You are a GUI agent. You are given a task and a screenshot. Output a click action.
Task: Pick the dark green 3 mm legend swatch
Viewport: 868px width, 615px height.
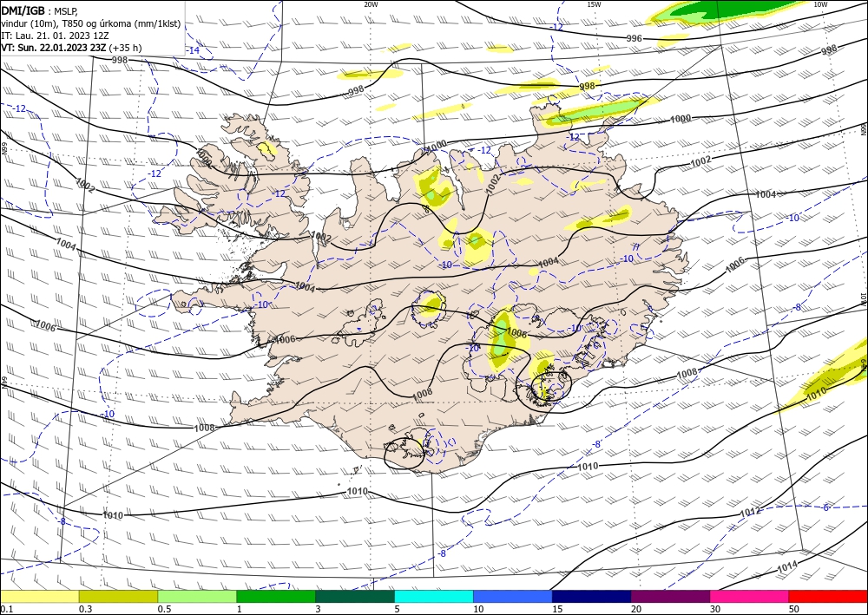[x=355, y=596]
